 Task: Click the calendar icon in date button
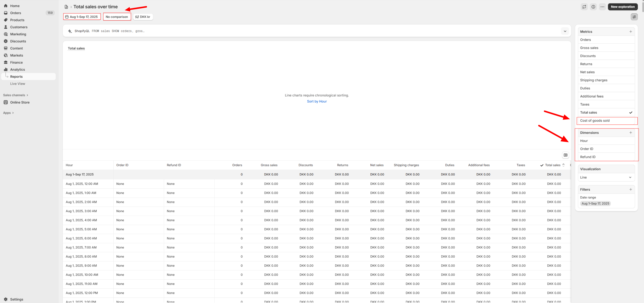(67, 17)
